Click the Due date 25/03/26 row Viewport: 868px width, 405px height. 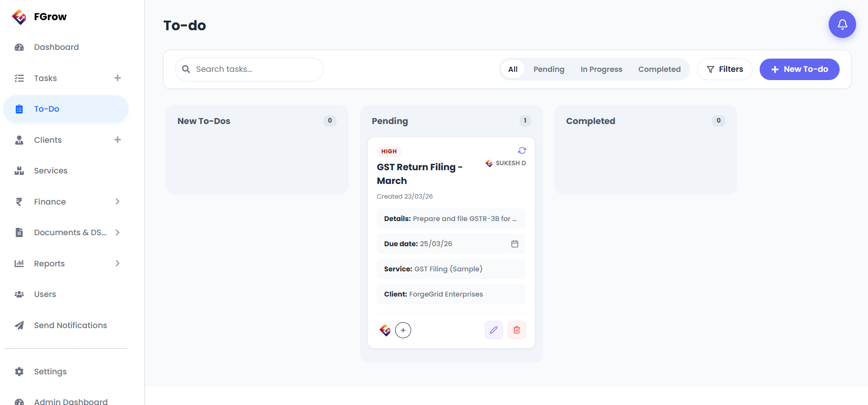pyautogui.click(x=451, y=244)
